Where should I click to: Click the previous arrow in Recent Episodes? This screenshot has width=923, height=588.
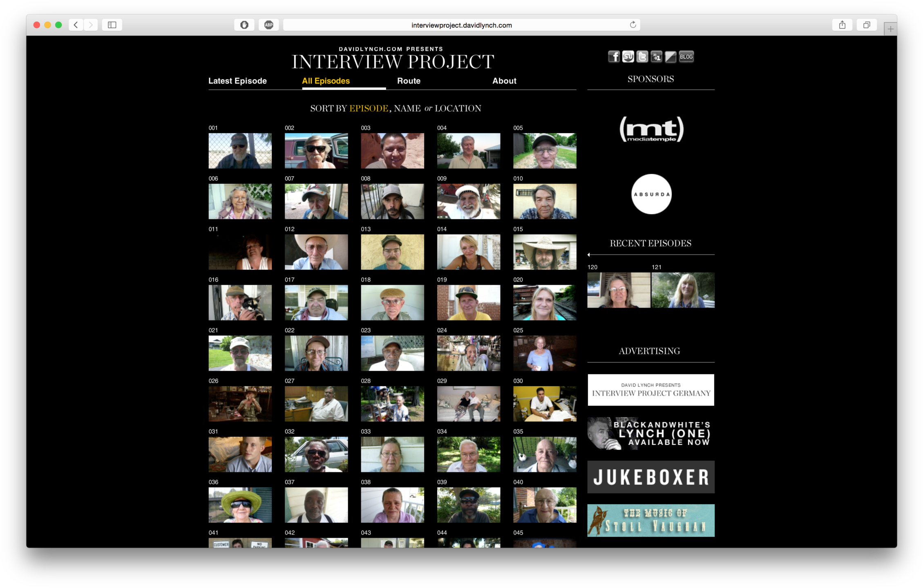pyautogui.click(x=589, y=255)
